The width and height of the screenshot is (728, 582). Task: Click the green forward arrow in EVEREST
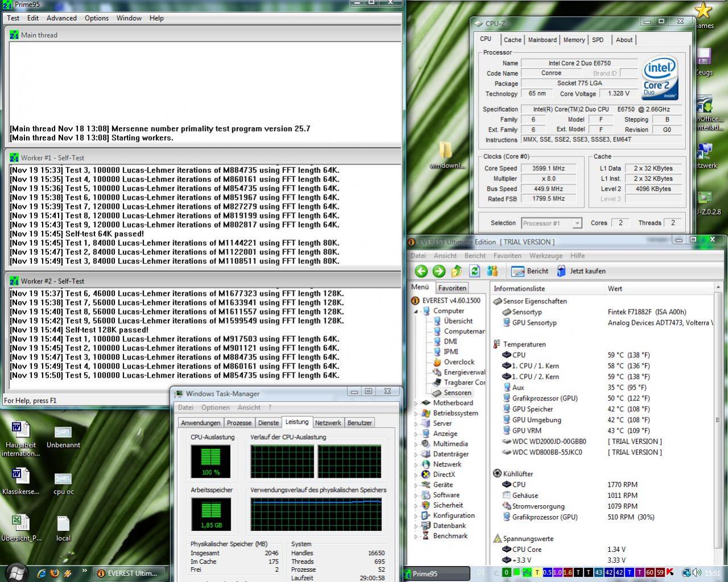coord(439,271)
